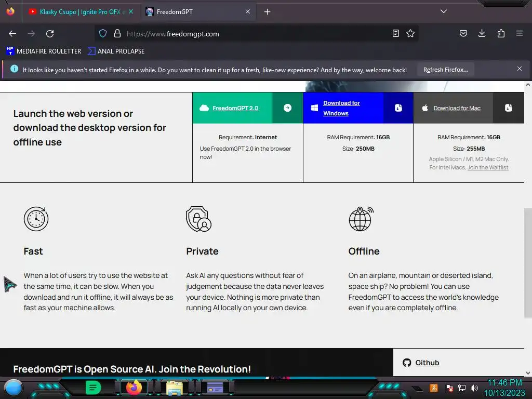Close the FreedomGPT tab
Image resolution: width=532 pixels, height=399 pixels.
(x=248, y=11)
